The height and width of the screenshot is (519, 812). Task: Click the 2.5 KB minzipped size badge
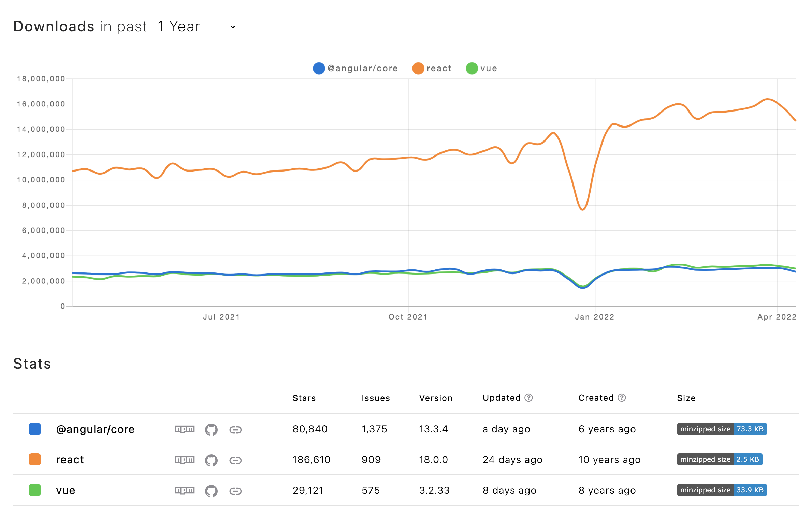click(x=720, y=459)
